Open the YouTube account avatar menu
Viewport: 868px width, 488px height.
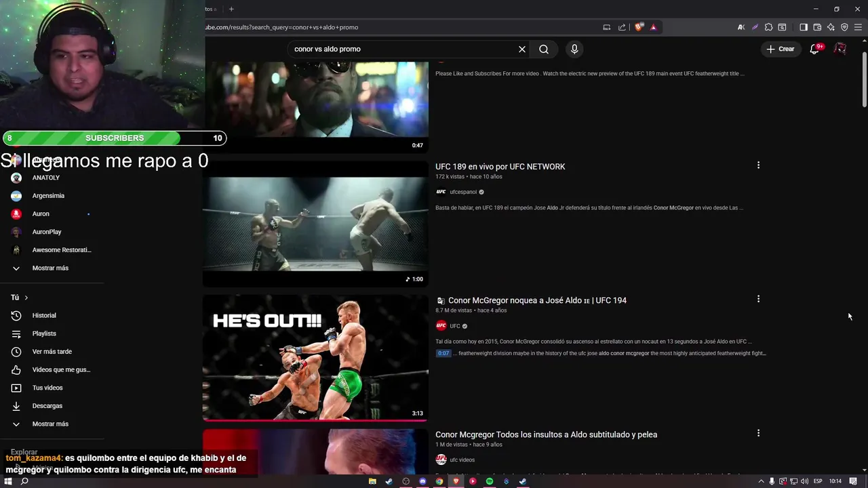click(840, 49)
